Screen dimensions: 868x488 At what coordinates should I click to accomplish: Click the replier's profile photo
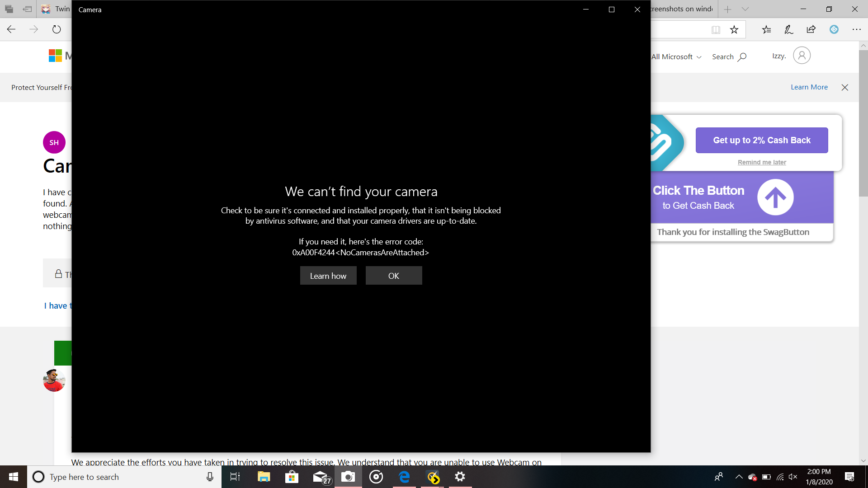54,380
